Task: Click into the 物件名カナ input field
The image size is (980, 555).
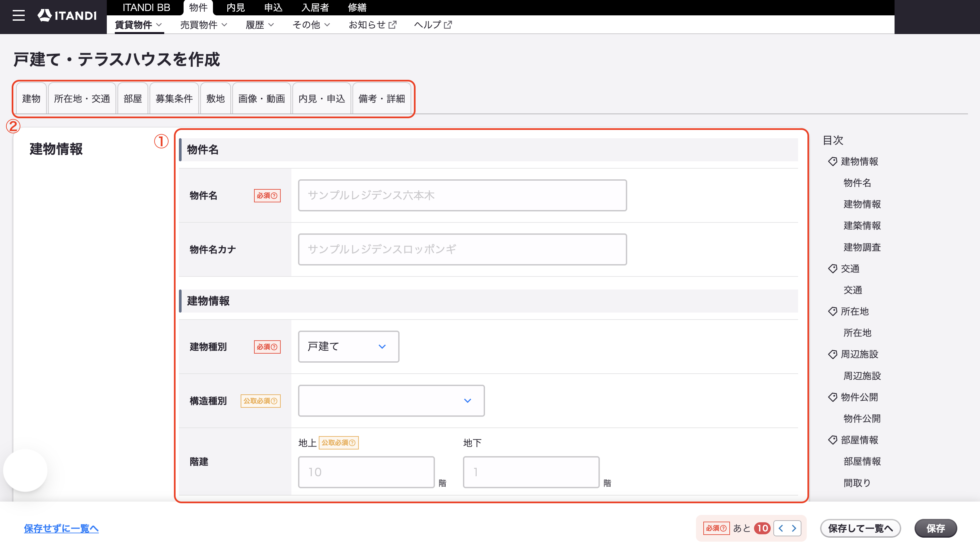Action: (x=462, y=249)
